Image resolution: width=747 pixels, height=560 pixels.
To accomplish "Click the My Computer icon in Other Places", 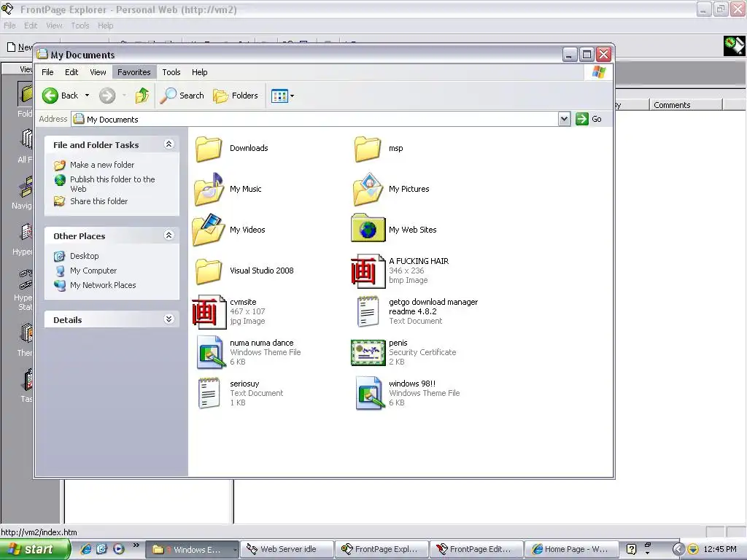I will click(x=60, y=271).
